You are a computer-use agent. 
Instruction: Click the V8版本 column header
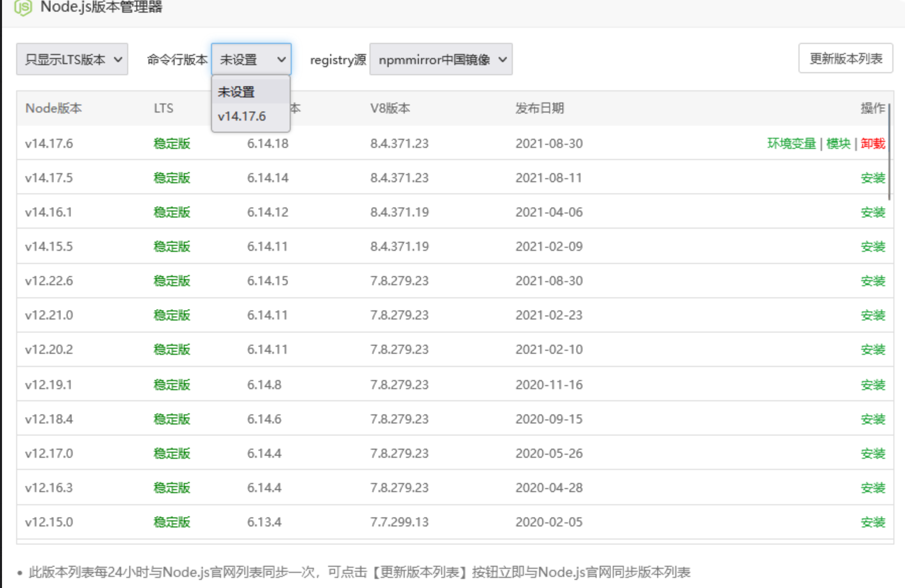click(390, 108)
